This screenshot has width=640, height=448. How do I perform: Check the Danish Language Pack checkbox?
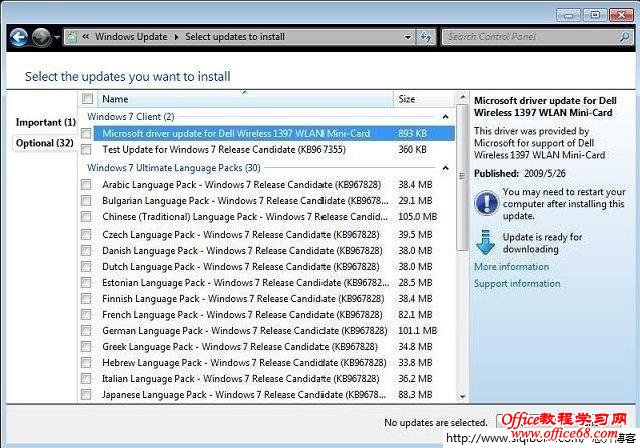[86, 251]
